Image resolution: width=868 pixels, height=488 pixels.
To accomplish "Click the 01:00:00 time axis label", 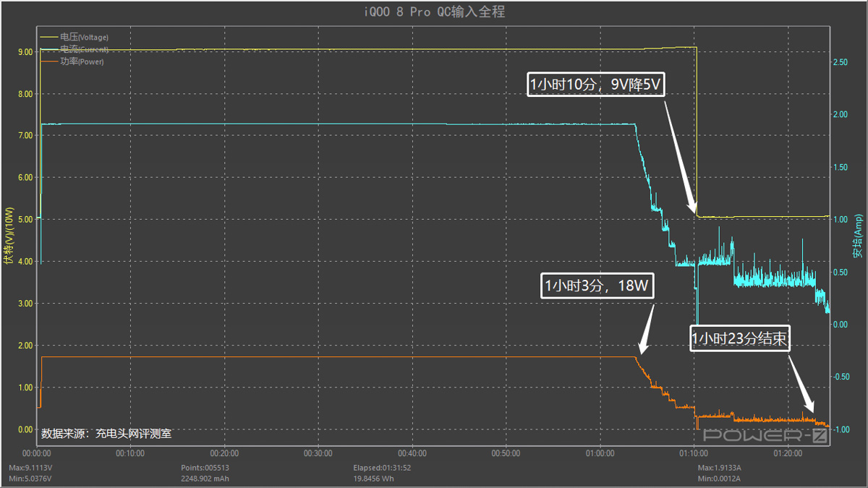I will tap(600, 454).
